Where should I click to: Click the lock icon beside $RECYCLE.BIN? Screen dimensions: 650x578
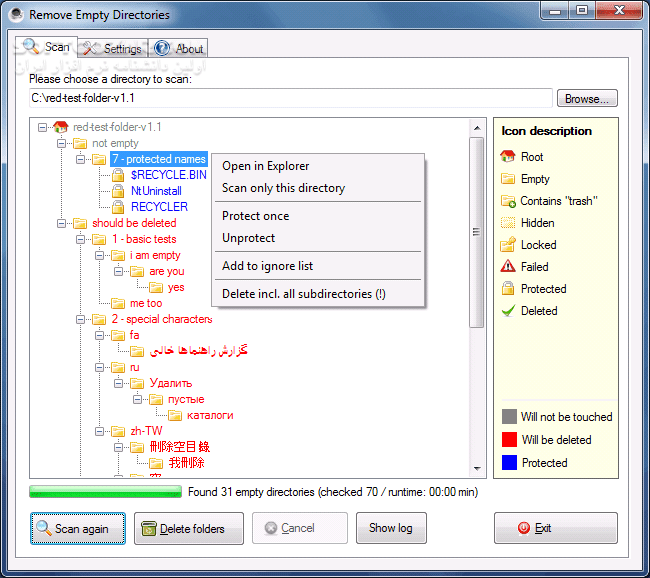118,175
